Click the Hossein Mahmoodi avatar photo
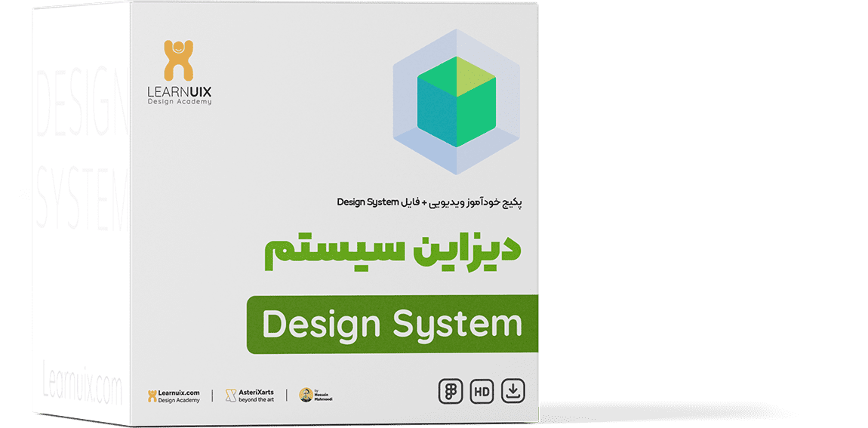868x428 pixels. (306, 395)
